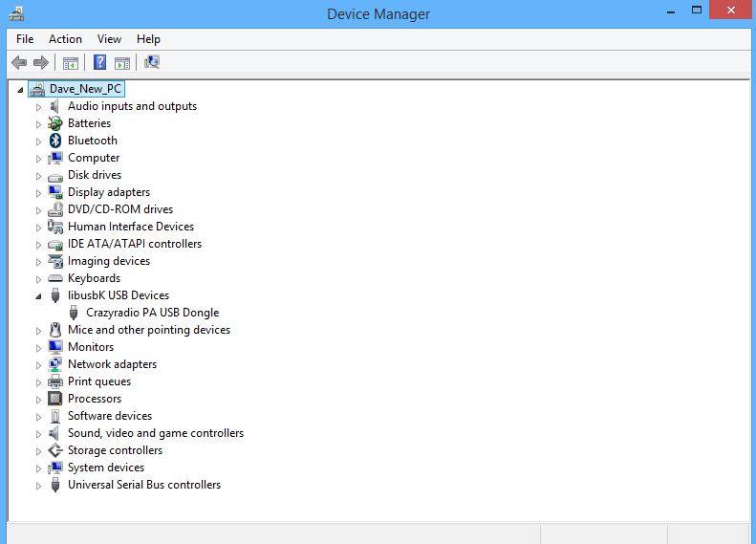
Task: Click the Print queues printer icon
Action: [55, 381]
